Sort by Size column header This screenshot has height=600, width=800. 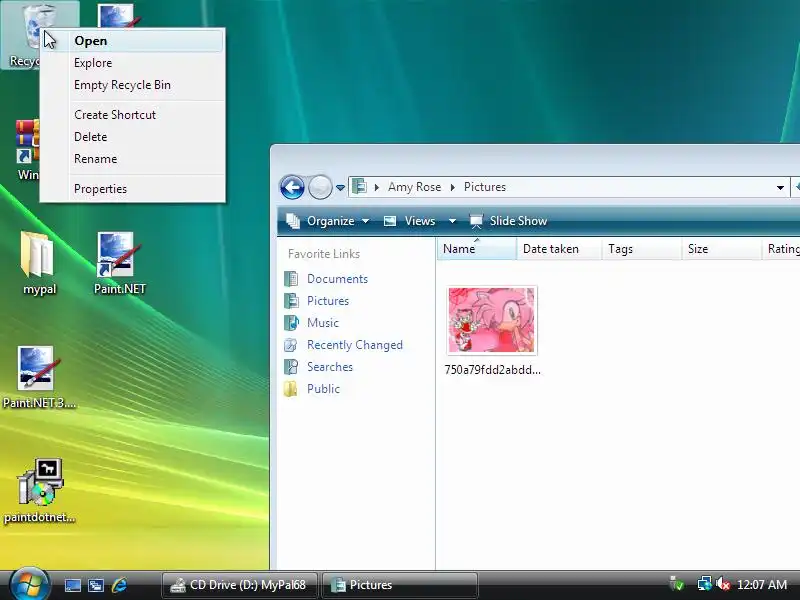pos(721,249)
